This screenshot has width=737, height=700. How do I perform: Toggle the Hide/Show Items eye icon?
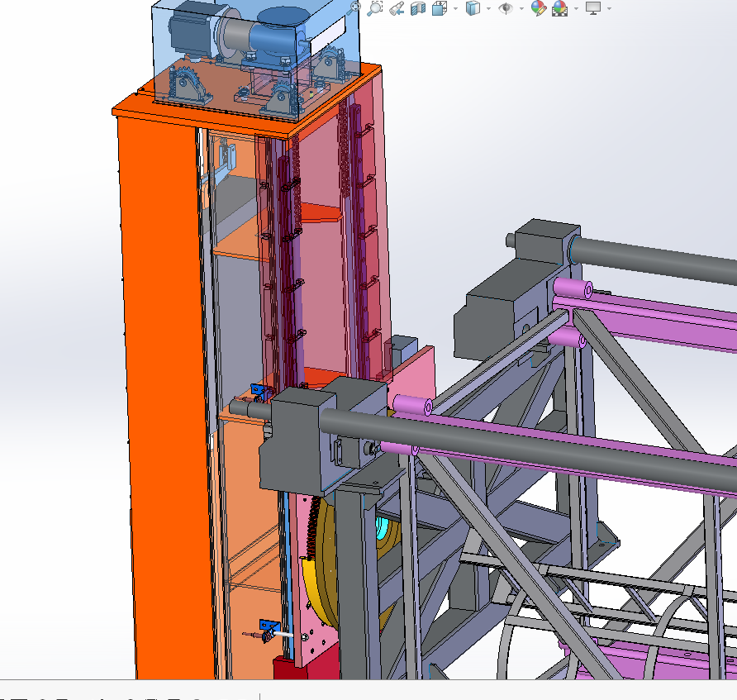click(x=506, y=8)
